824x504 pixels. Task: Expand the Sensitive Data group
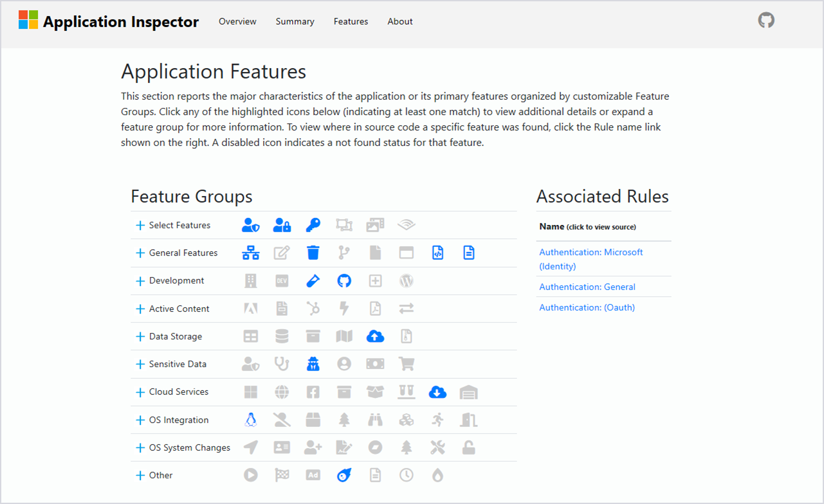pos(140,363)
